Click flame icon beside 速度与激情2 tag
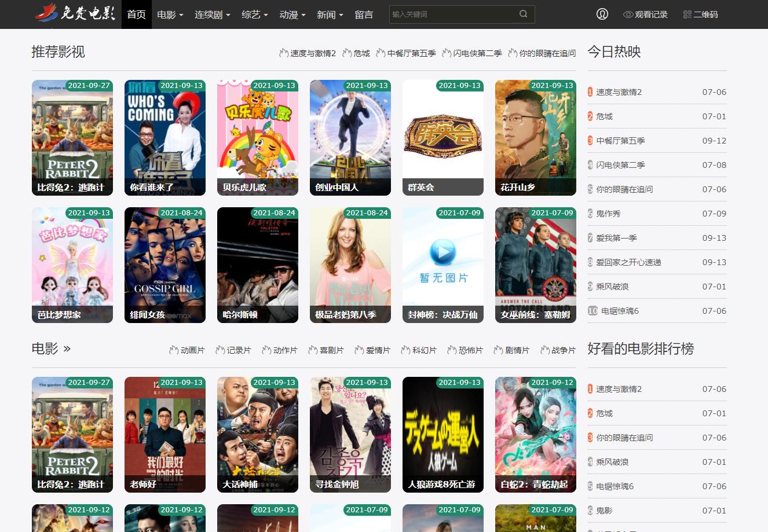Screen dimensions: 768x532 click(284, 53)
